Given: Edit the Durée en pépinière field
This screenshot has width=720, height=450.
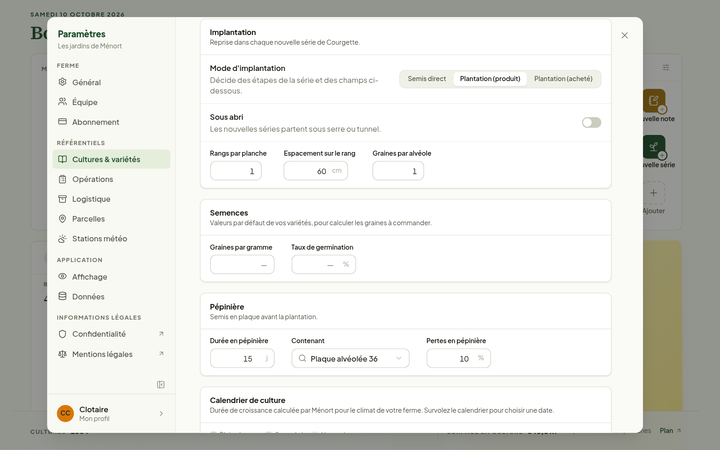Looking at the screenshot, I should coord(242,358).
